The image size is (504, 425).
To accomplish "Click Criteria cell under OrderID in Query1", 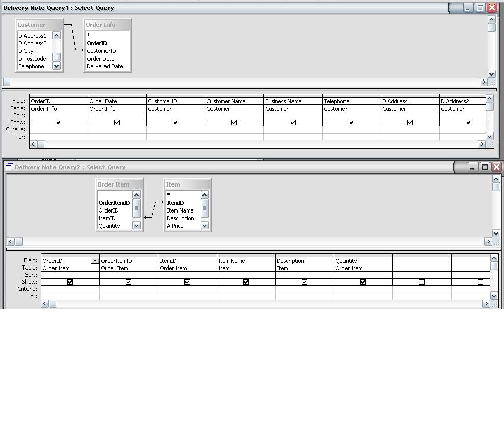I will coord(59,129).
